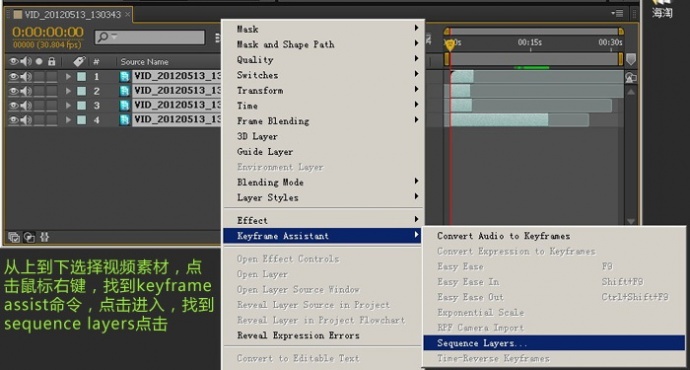Open the Switches submenu
The width and height of the screenshot is (690, 370).
[323, 75]
